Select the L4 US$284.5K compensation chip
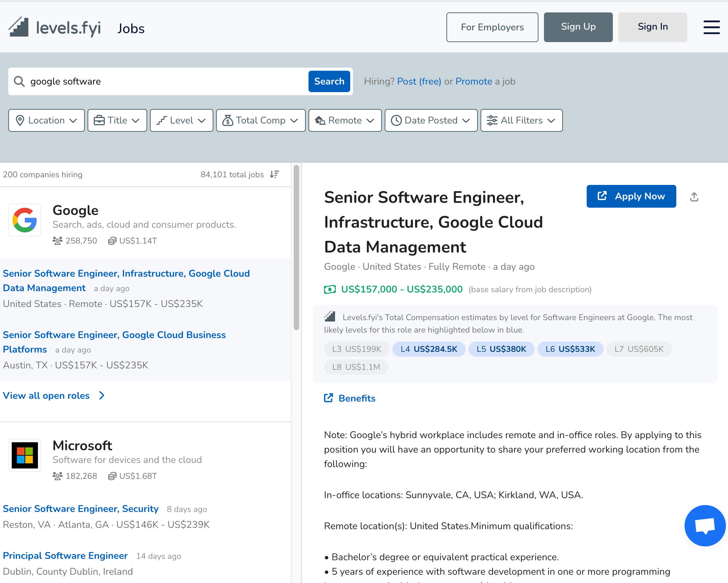This screenshot has height=583, width=728. [429, 349]
